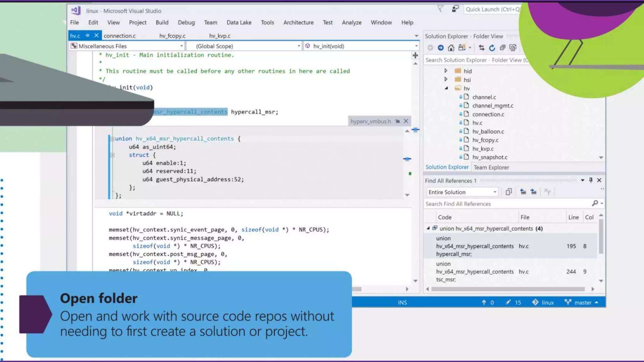Switch to the connection.c tab
The width and height of the screenshot is (644, 362).
point(119,36)
